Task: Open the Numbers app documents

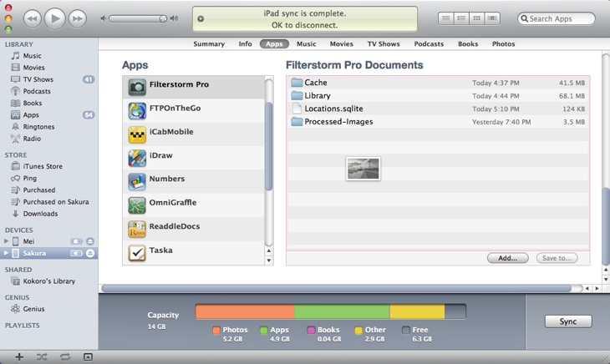Action: (166, 179)
